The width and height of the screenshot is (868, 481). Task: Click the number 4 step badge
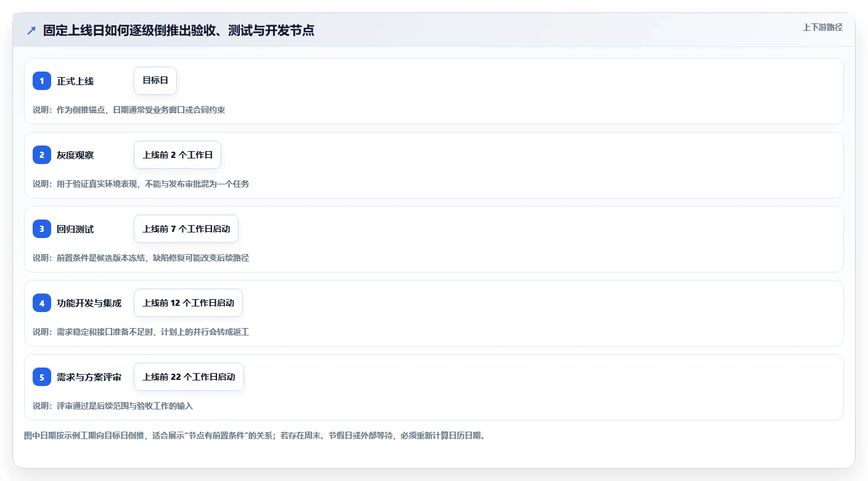pos(42,303)
